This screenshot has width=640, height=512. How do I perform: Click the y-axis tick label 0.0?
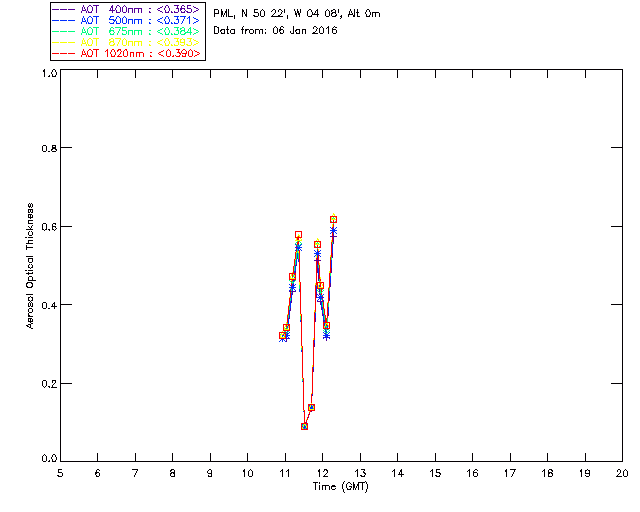click(x=49, y=458)
